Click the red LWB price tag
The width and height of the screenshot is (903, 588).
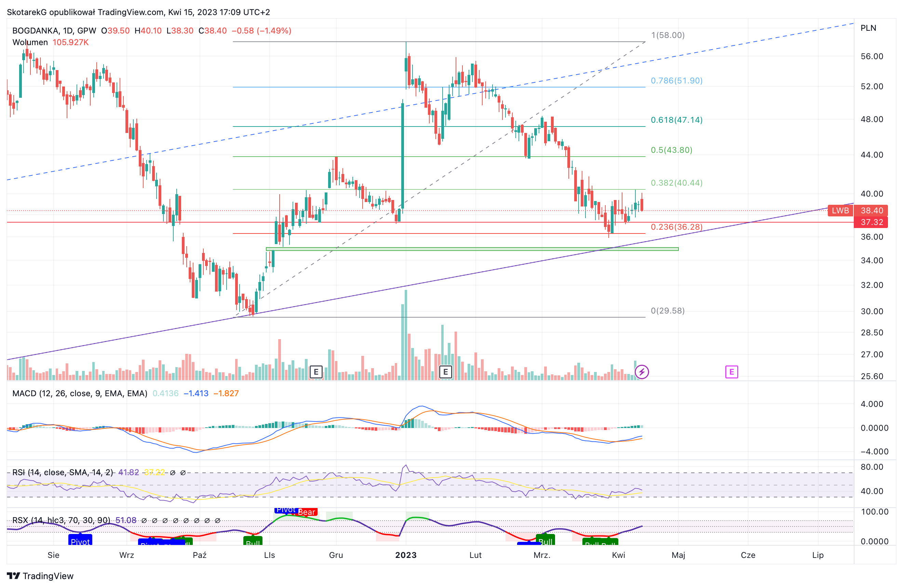[x=840, y=211]
